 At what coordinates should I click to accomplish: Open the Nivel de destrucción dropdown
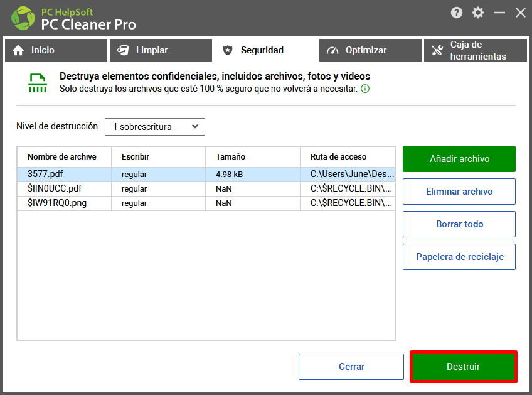[155, 127]
